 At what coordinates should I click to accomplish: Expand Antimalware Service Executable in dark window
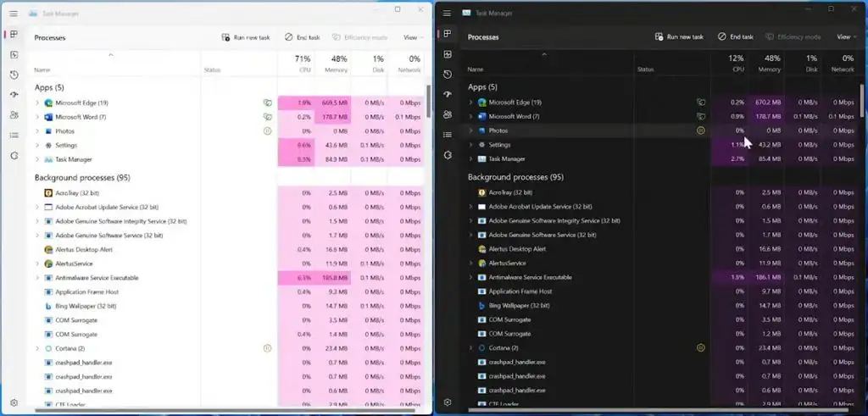(470, 277)
